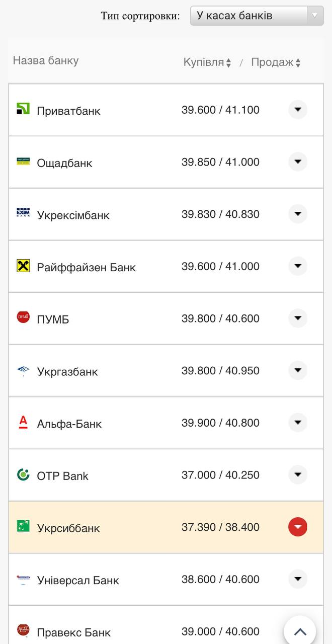
Task: Sort banks by Купівля rate
Action: (x=207, y=62)
